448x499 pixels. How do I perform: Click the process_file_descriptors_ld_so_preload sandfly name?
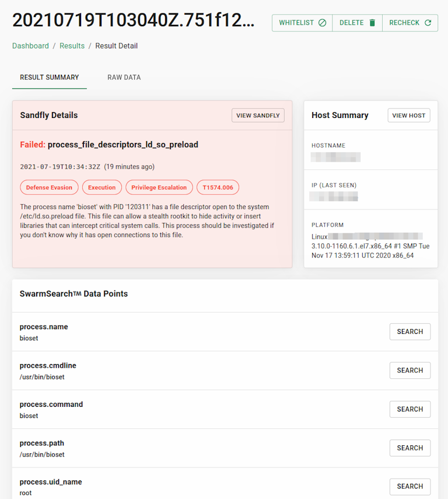123,145
